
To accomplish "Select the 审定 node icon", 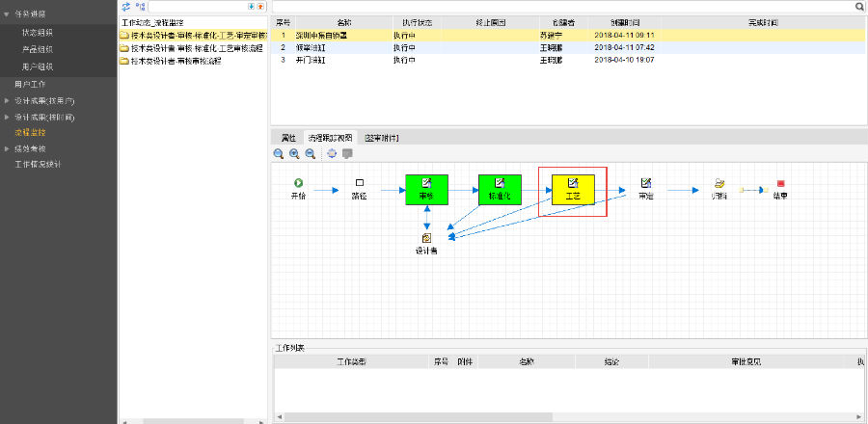I will (x=646, y=183).
